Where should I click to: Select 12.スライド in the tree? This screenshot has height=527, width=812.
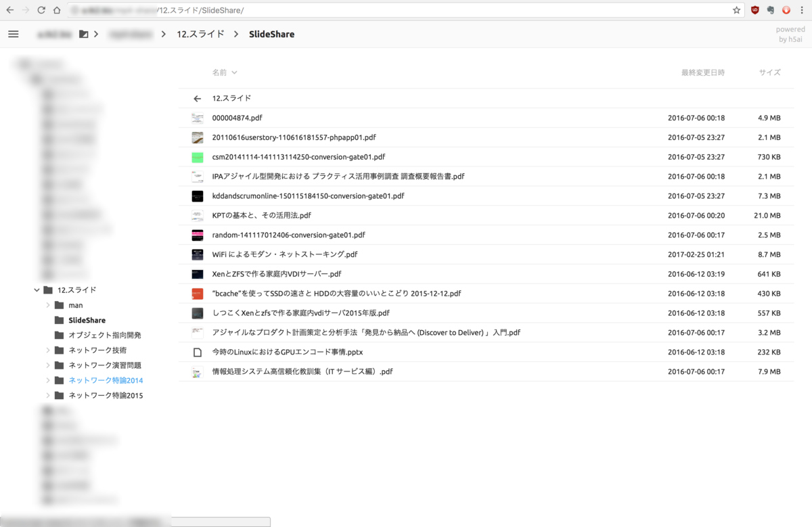coord(76,290)
